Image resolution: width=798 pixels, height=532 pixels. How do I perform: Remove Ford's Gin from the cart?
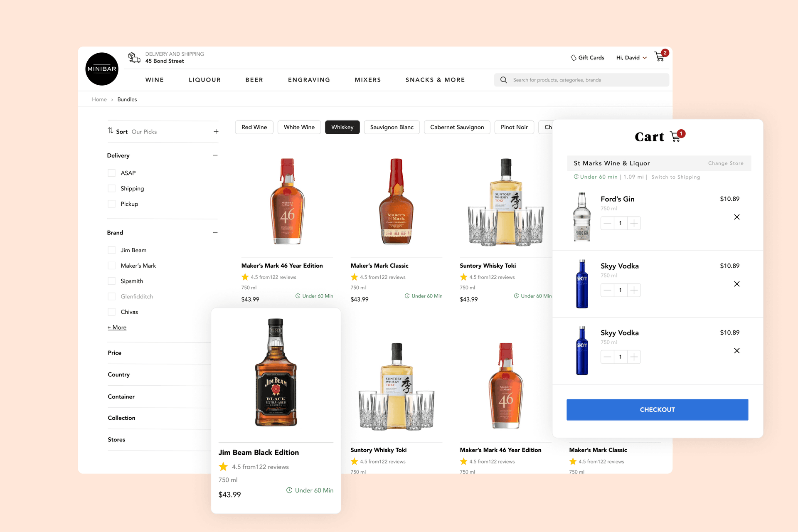click(737, 217)
